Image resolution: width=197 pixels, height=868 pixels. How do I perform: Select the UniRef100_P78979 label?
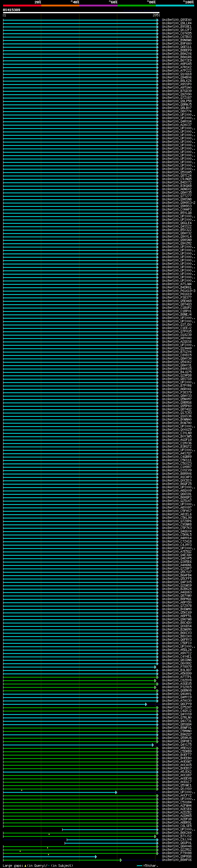tap(176, 667)
